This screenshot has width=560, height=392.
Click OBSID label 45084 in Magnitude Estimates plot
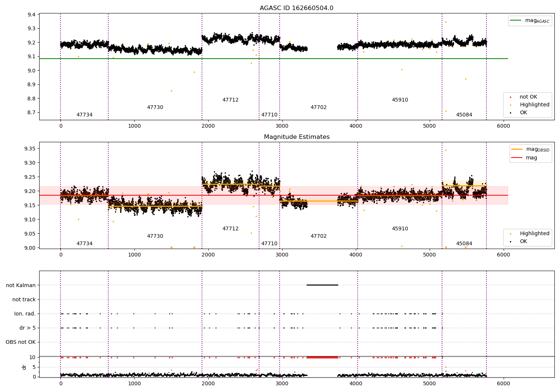(x=464, y=244)
